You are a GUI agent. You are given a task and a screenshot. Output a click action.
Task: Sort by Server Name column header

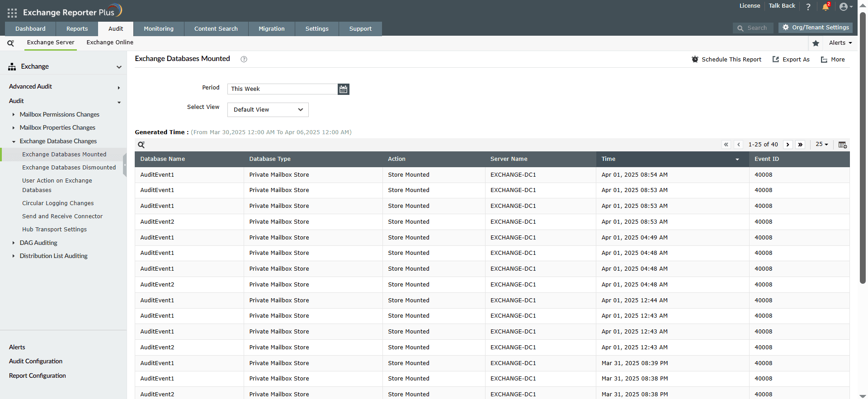point(509,159)
